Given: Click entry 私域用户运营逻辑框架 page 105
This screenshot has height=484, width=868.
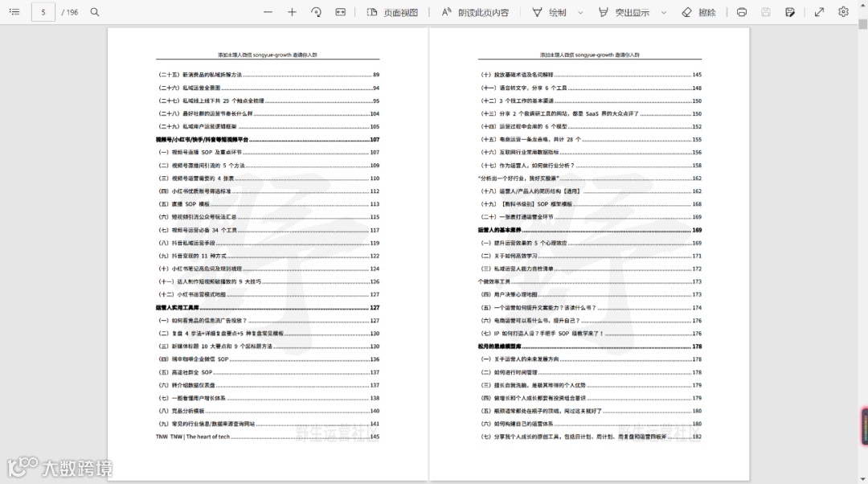Looking at the screenshot, I should [268, 126].
